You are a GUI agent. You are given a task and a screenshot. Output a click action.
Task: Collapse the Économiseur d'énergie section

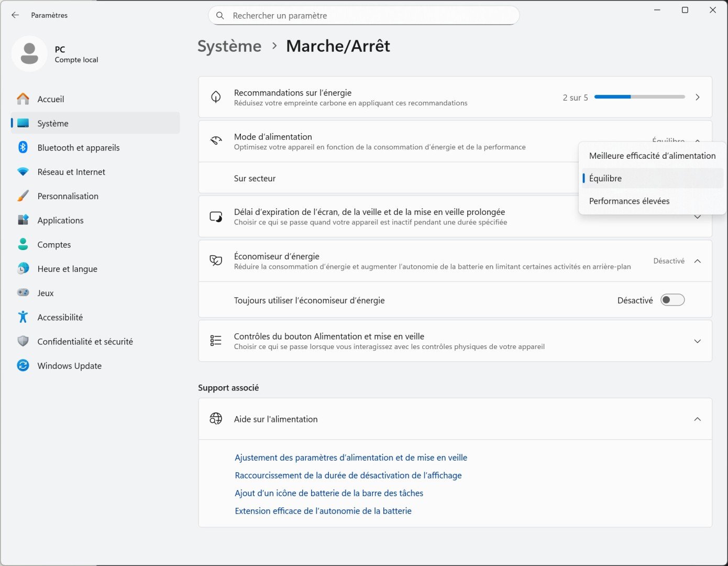click(698, 261)
